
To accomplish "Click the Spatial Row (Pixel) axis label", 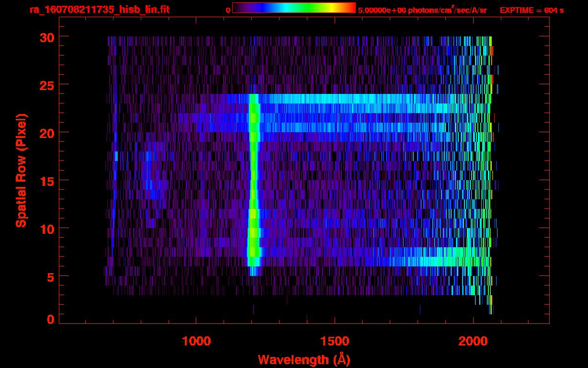I will point(22,170).
